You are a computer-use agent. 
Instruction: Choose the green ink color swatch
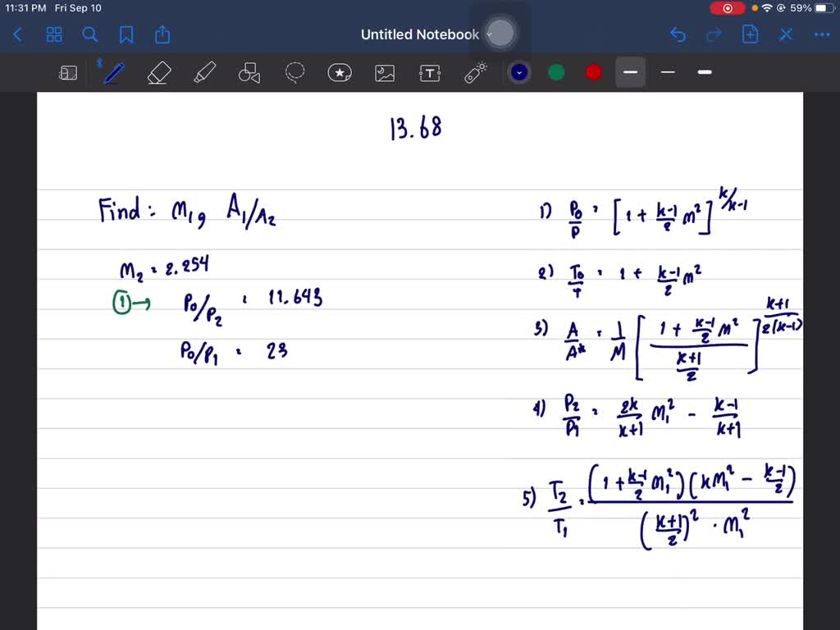click(556, 72)
